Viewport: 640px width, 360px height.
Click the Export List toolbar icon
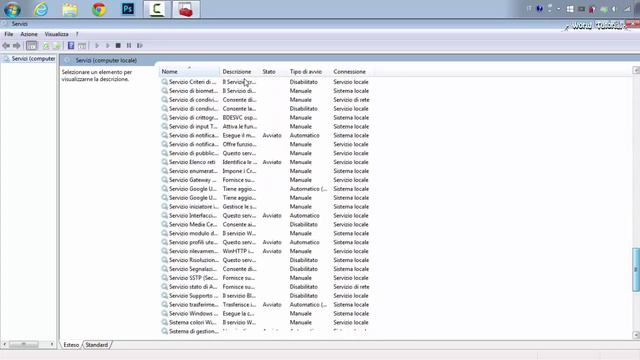pyautogui.click(x=56, y=46)
